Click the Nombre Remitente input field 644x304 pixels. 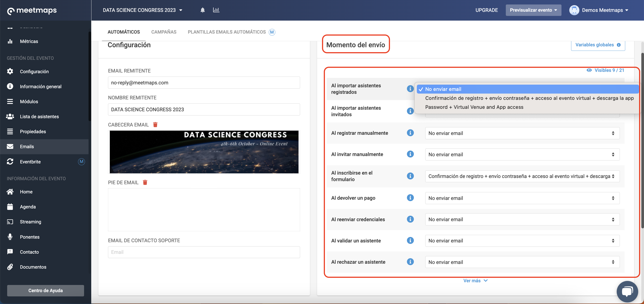click(204, 109)
